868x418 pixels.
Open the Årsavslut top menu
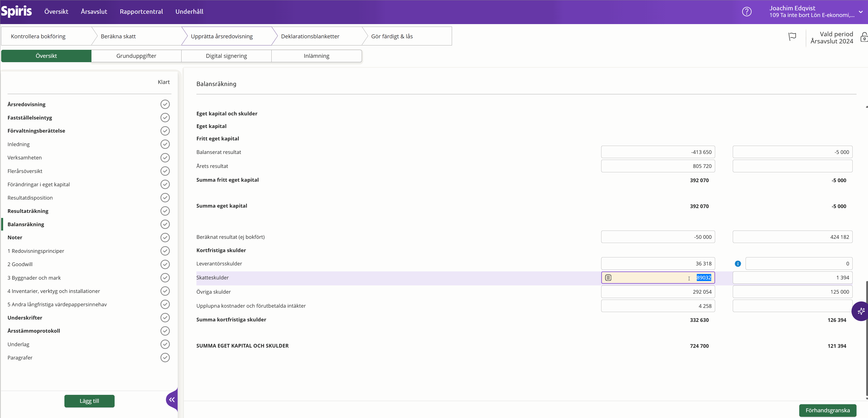94,11
